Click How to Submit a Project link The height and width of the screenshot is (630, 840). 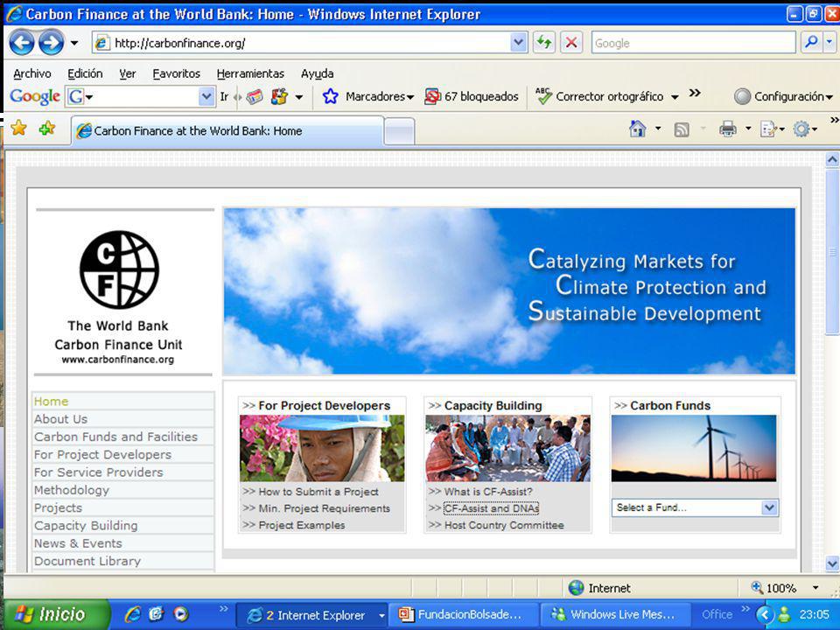coord(318,491)
